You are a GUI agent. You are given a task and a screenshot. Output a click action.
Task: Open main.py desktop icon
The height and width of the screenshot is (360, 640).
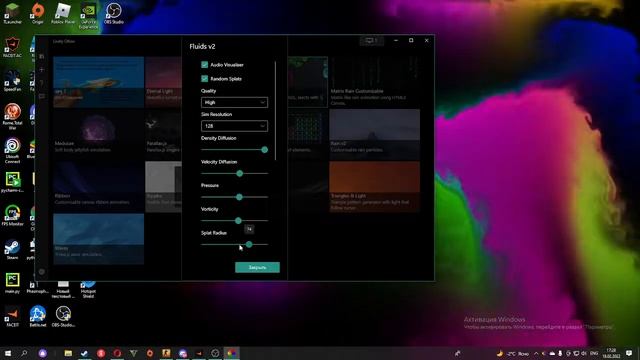tap(12, 283)
